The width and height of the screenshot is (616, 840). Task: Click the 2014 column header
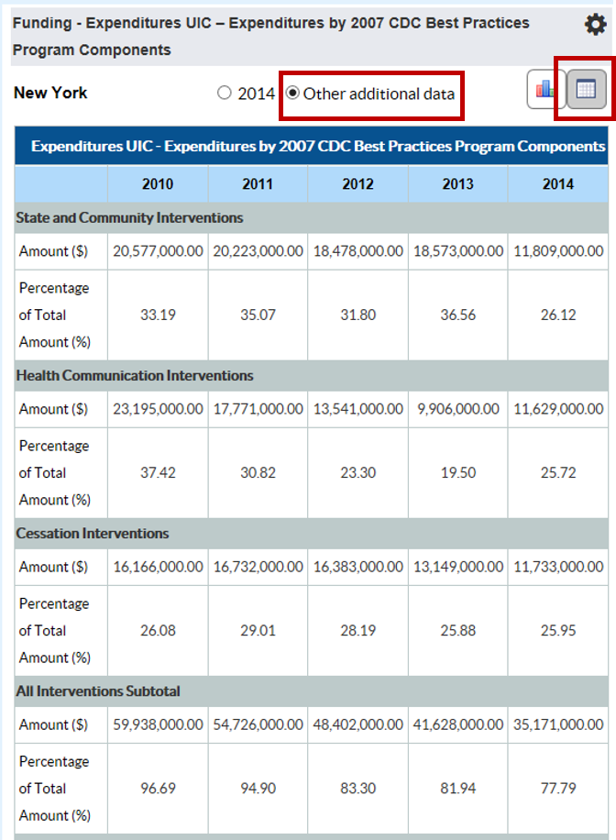(556, 183)
